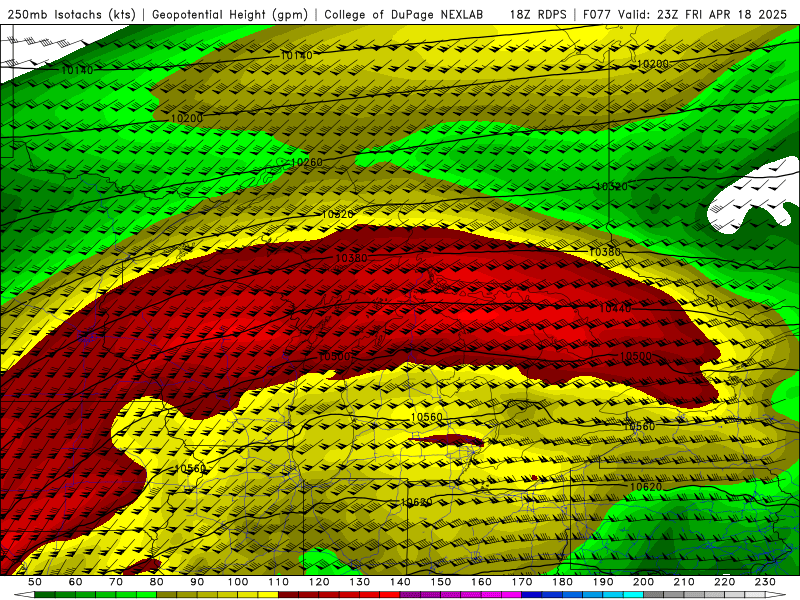Click the 10440 height contour label
800x600 pixels.
tap(615, 308)
